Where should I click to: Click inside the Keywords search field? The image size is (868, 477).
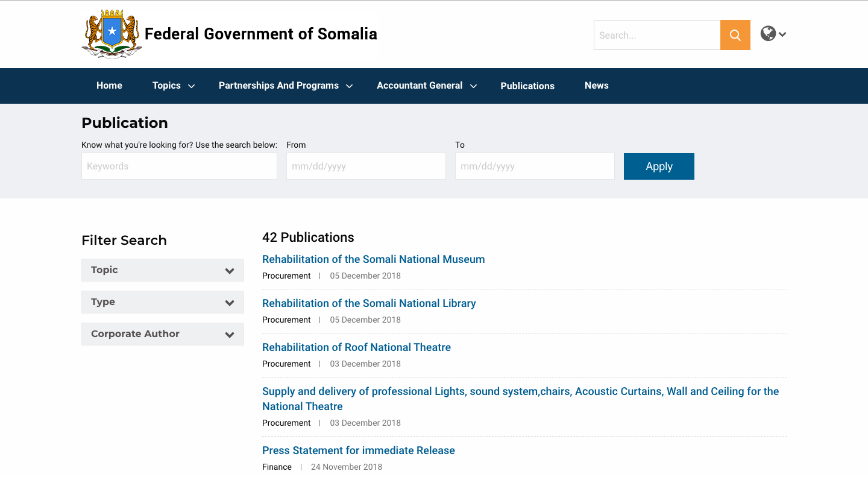tap(179, 166)
